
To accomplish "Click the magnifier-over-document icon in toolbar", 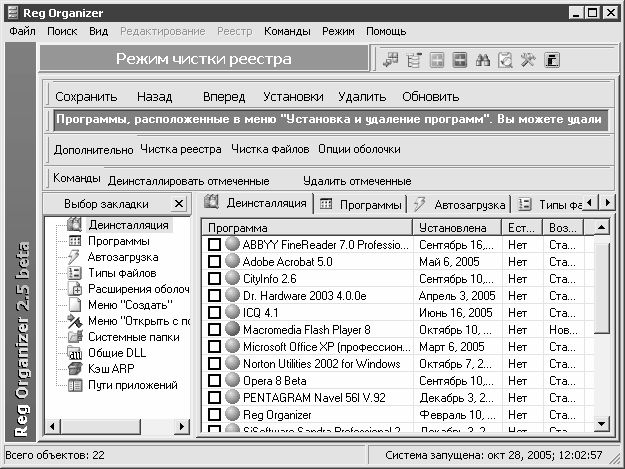I will (504, 60).
